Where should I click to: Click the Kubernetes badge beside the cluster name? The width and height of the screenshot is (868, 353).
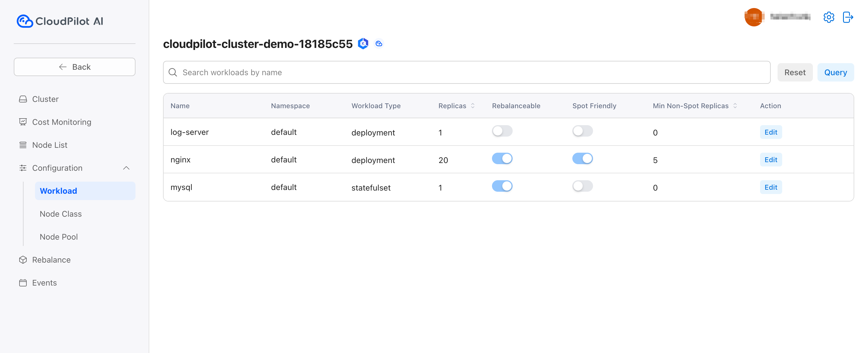(x=363, y=43)
